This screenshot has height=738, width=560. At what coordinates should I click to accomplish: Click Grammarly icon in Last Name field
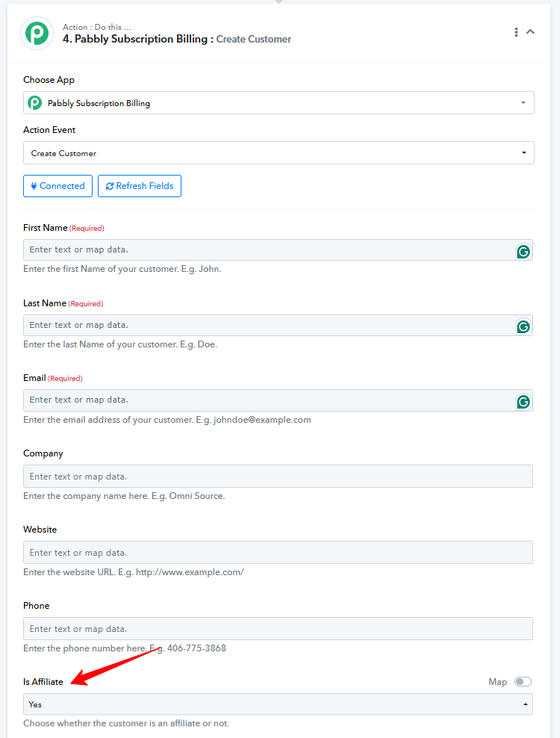tap(523, 326)
